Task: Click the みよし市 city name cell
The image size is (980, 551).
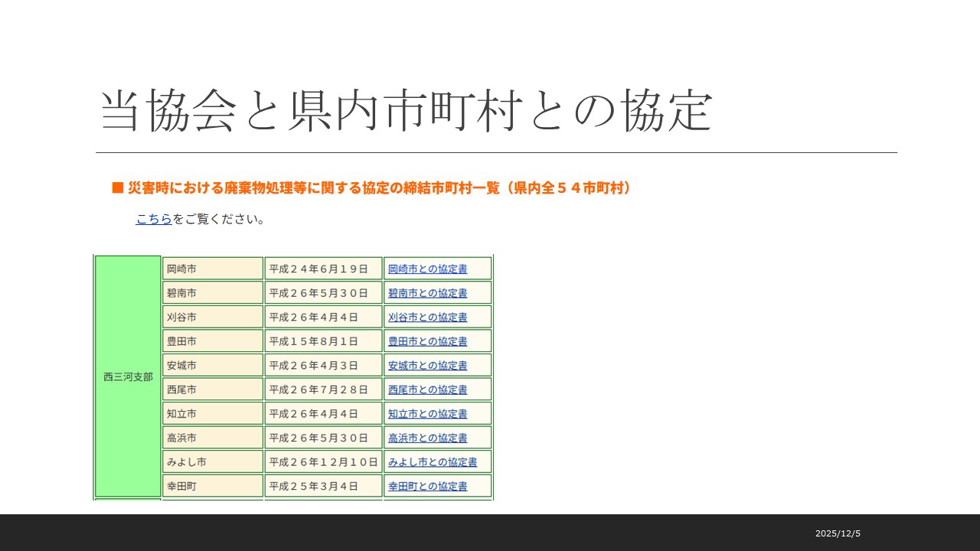Action: pos(212,462)
